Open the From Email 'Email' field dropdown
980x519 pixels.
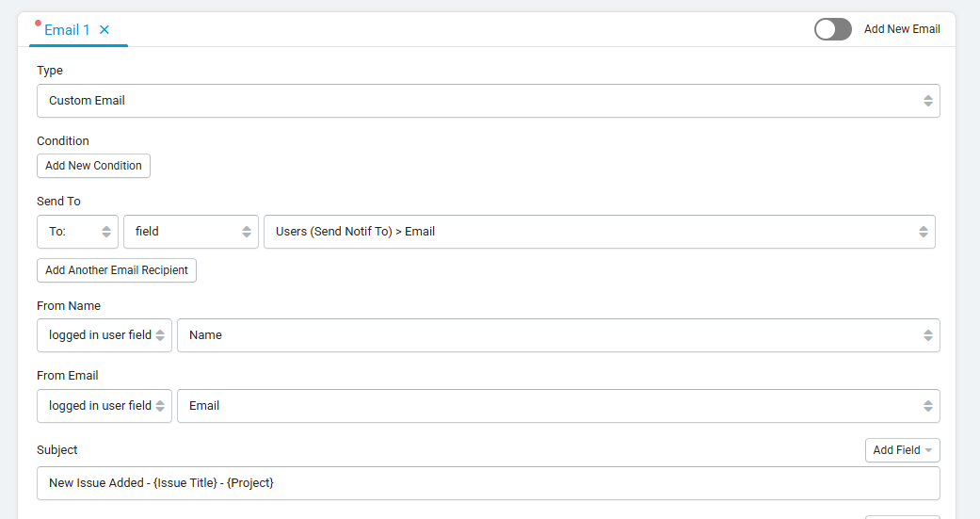pos(558,406)
